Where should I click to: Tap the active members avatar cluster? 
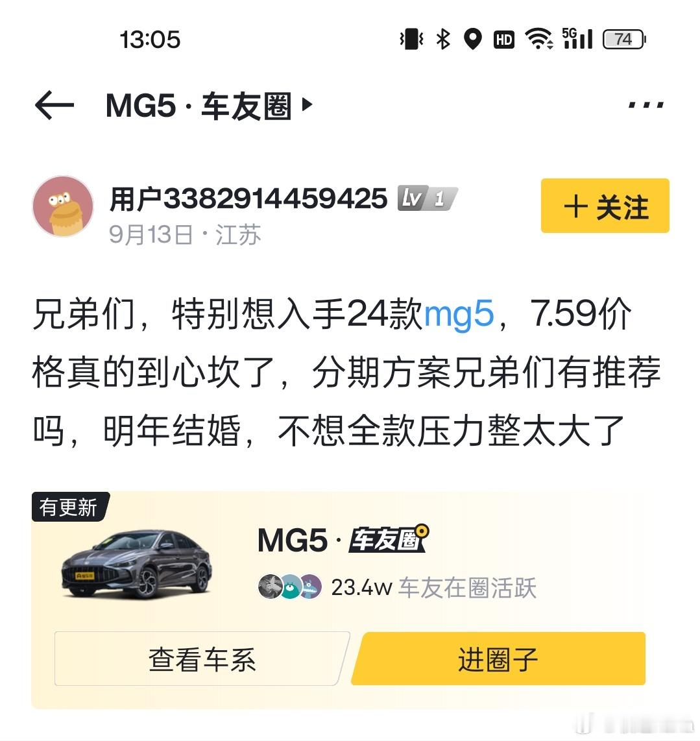[290, 587]
